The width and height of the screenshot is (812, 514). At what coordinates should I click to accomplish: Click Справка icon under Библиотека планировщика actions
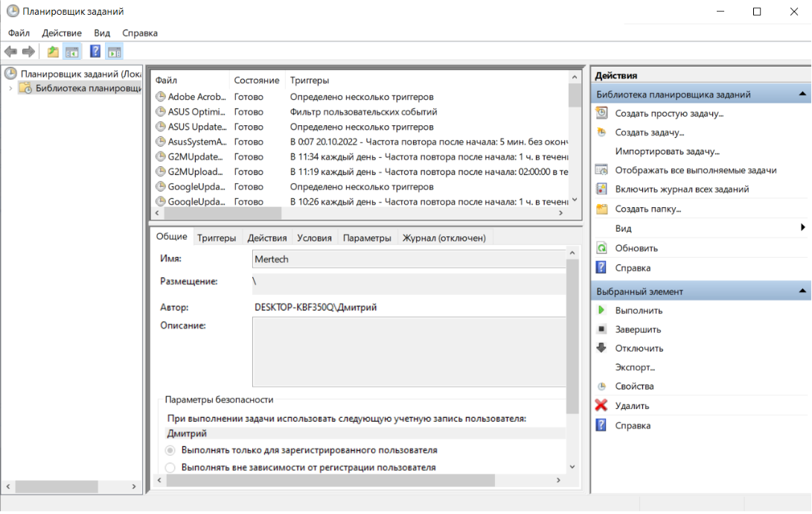[x=601, y=267]
